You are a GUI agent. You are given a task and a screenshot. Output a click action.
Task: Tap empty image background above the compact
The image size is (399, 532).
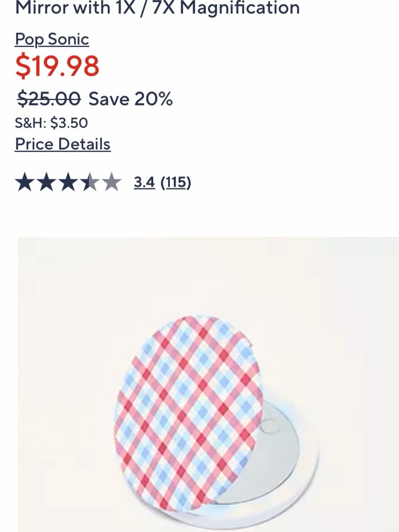click(208, 275)
